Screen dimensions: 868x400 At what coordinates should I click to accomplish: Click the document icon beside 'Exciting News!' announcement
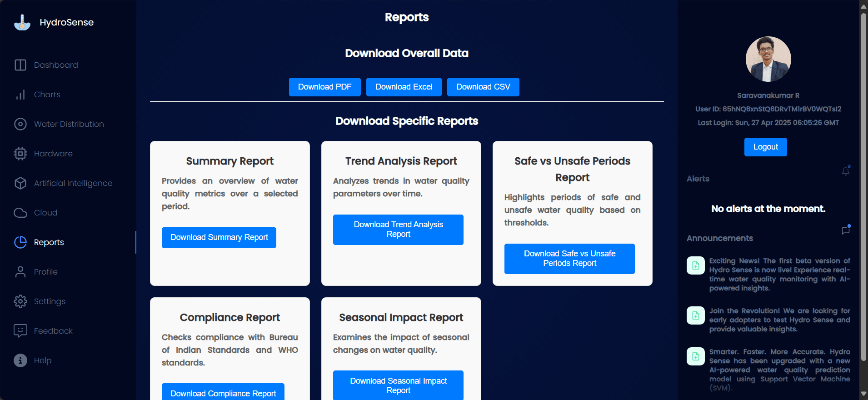coord(696,265)
